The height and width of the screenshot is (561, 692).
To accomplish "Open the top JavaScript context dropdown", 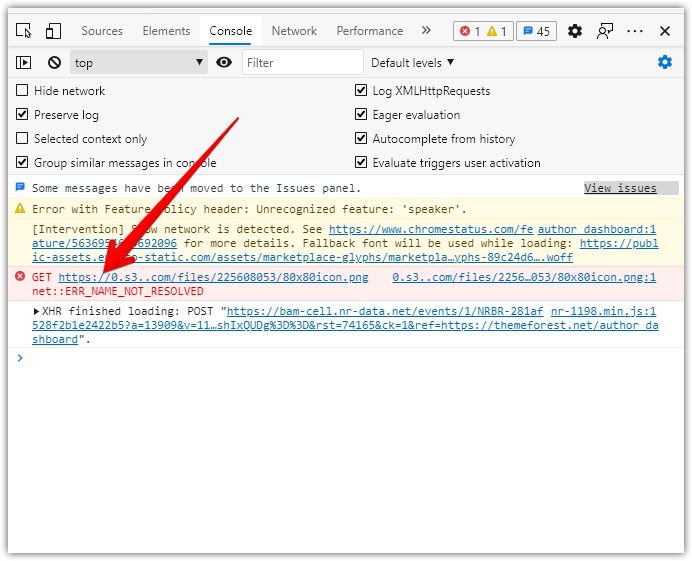I will click(x=138, y=62).
